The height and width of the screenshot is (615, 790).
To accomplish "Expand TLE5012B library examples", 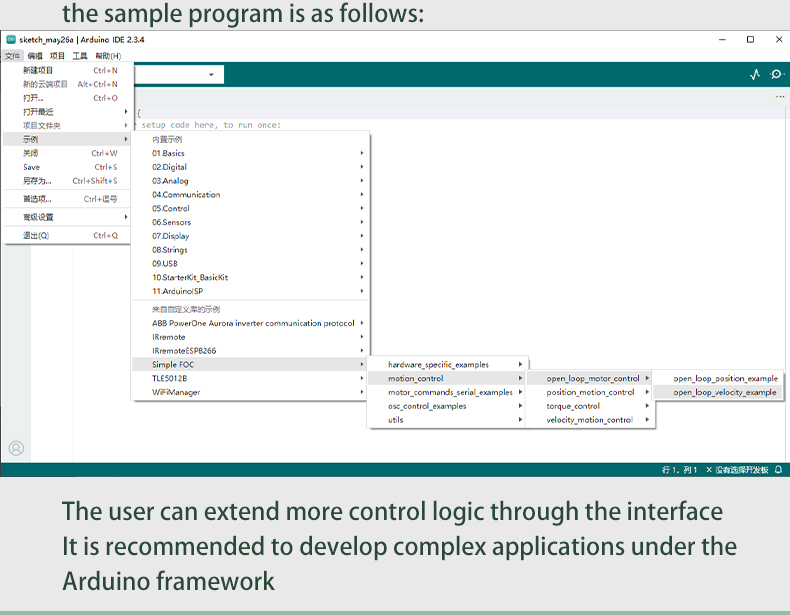I will [x=250, y=378].
